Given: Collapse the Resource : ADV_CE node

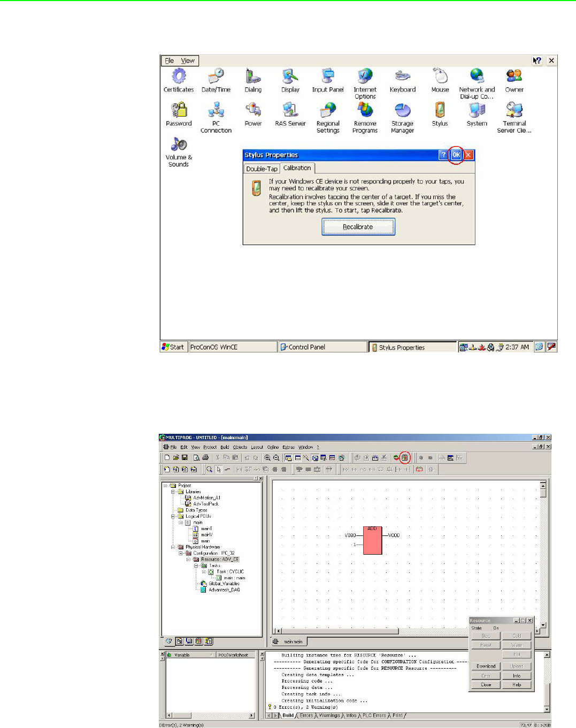Looking at the screenshot, I should pos(188,560).
